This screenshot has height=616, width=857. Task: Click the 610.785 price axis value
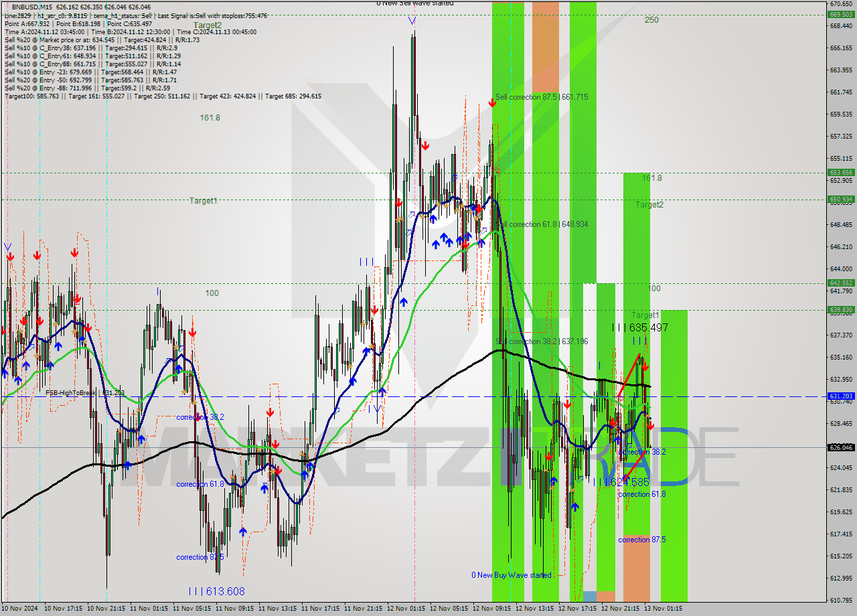tap(840, 600)
